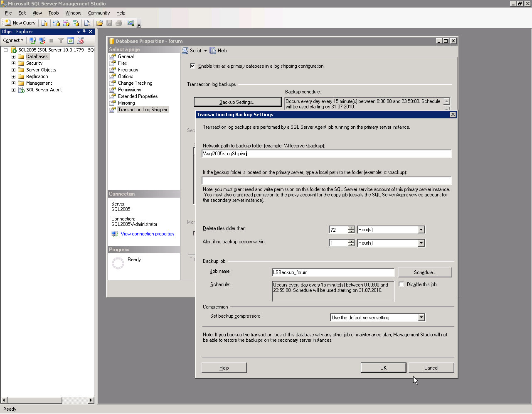This screenshot has width=532, height=414.
Task: Open the View menu
Action: pos(37,13)
